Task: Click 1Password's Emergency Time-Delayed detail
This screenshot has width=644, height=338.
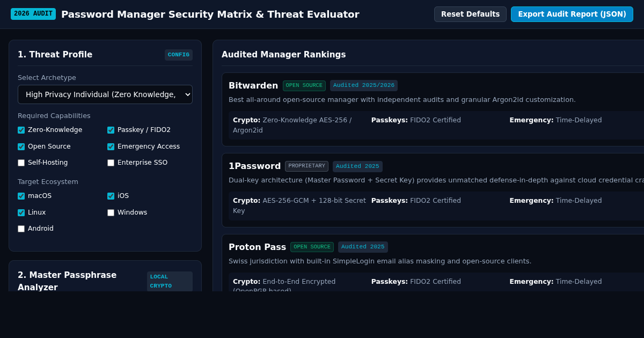Action: tap(555, 201)
